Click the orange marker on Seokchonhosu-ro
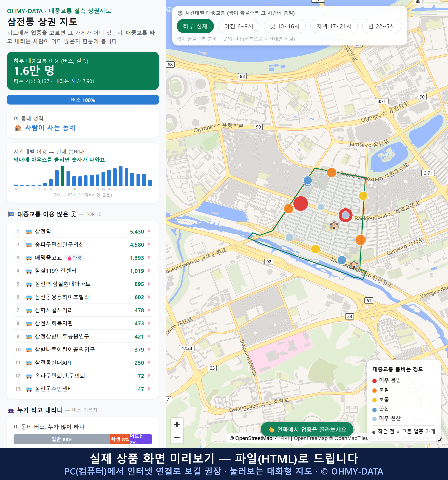The height and width of the screenshot is (480, 448). (332, 172)
